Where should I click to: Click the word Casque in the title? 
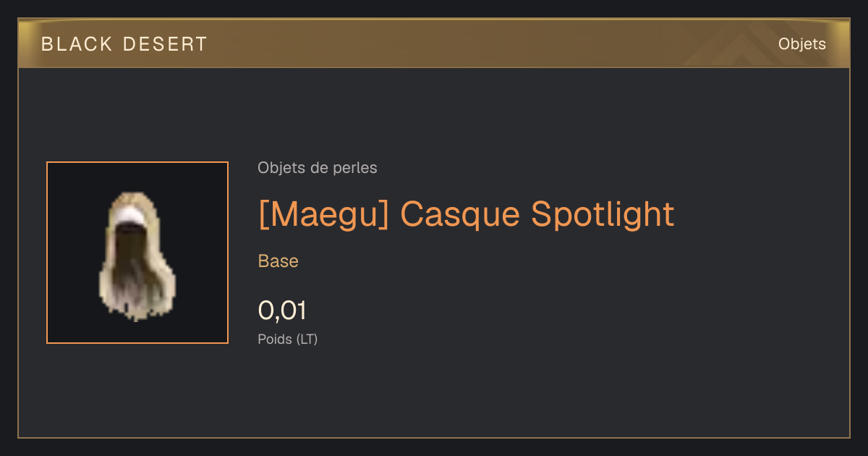pos(460,215)
